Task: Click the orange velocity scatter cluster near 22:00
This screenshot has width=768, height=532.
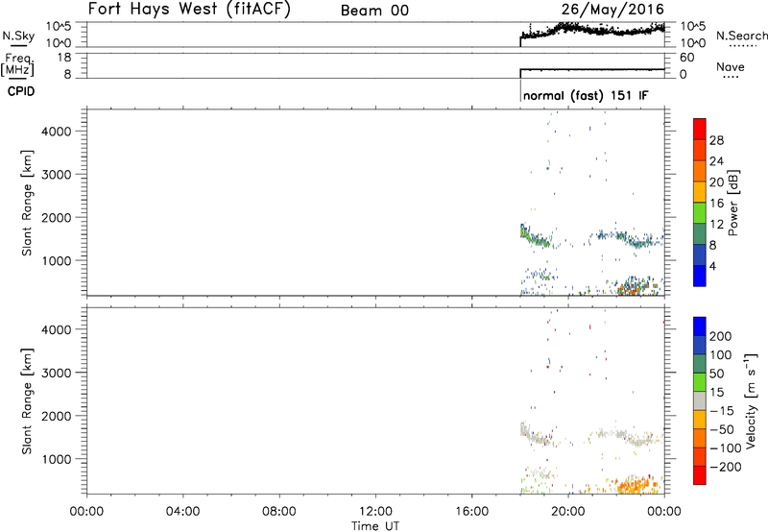Action: [636, 485]
